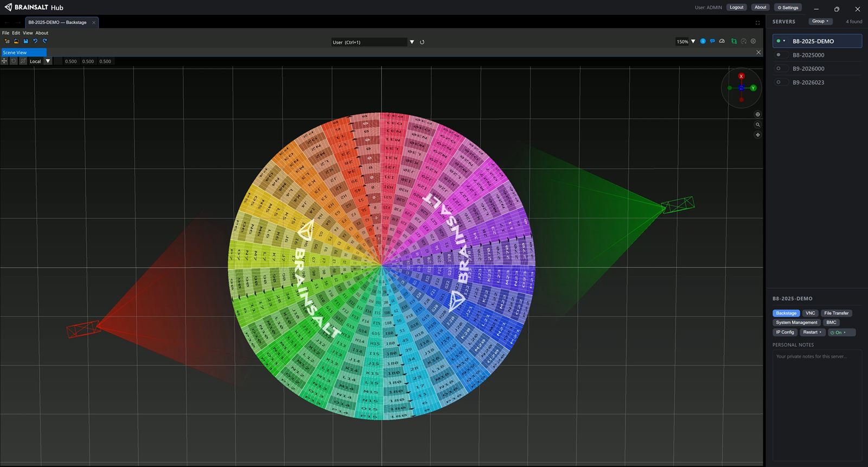Open the Local coordinate space dropdown
868x467 pixels.
48,61
